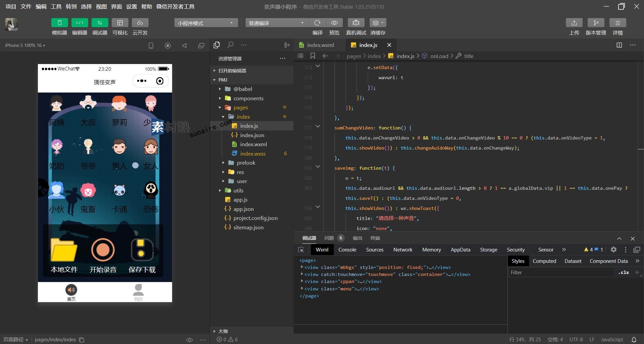Open project details (详情)

(x=618, y=23)
